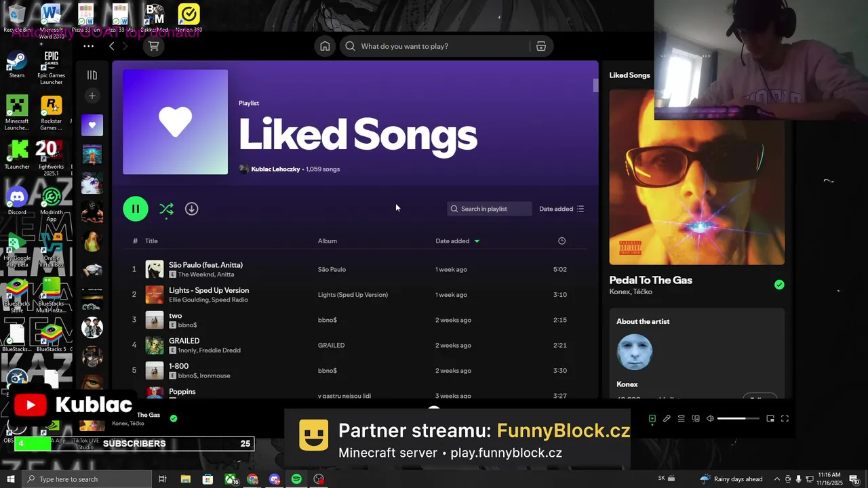Toggle saved checkmark in now playing bar
868x488 pixels.
174,419
